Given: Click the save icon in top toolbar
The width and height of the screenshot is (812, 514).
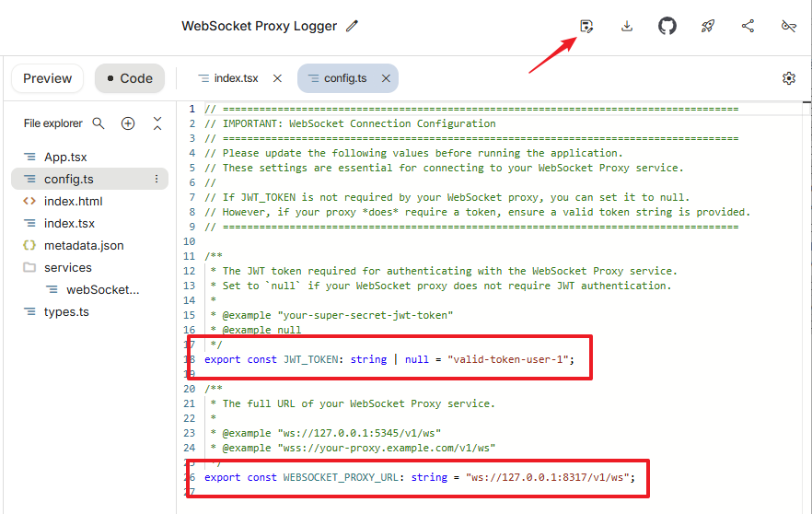Looking at the screenshot, I should point(586,27).
